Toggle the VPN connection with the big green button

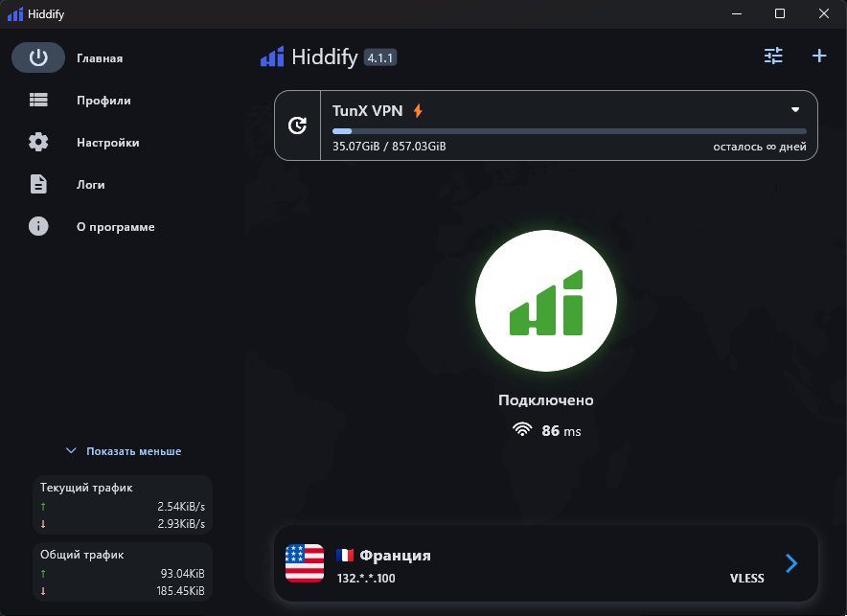[545, 301]
